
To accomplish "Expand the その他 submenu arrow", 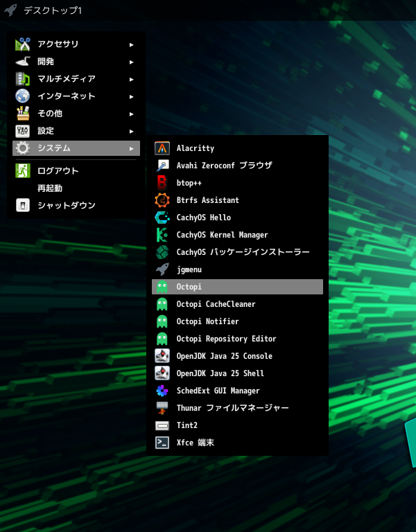I will click(x=132, y=114).
